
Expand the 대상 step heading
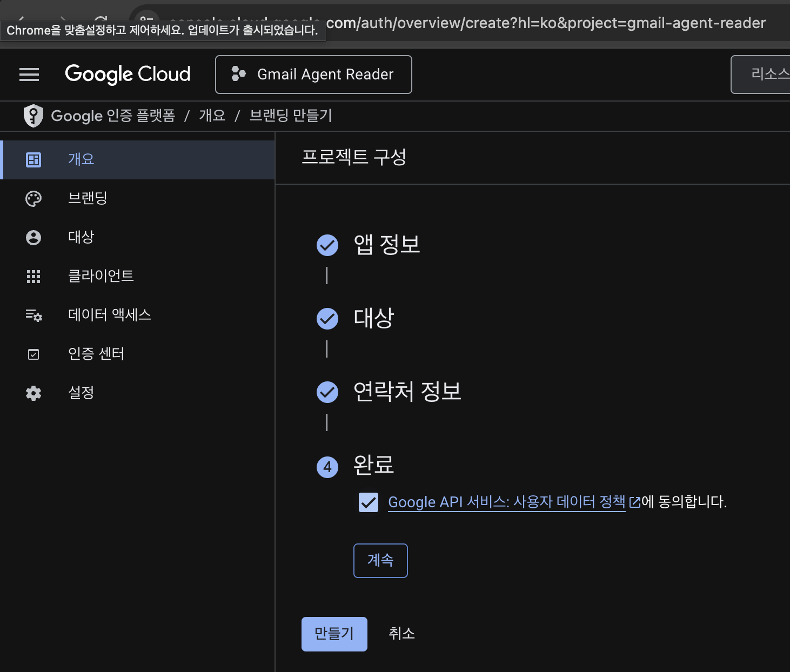[x=374, y=318]
